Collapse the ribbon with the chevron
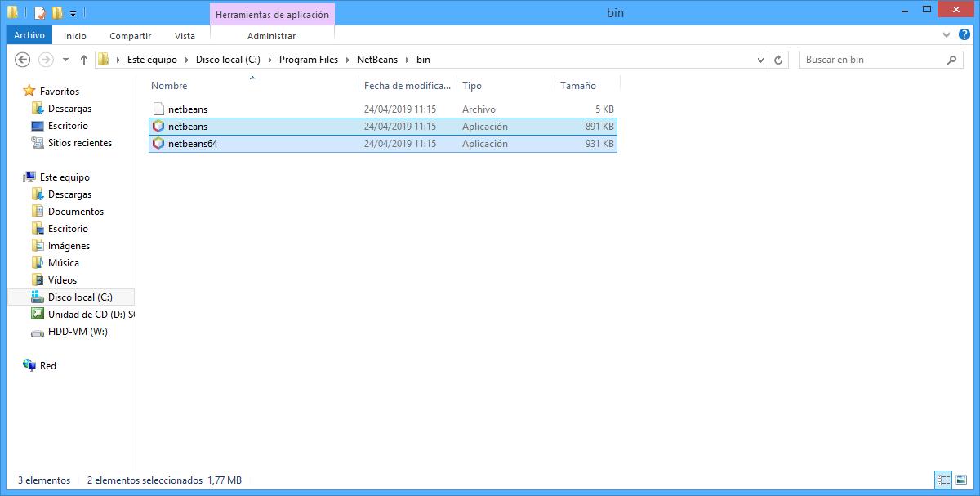 (x=946, y=35)
